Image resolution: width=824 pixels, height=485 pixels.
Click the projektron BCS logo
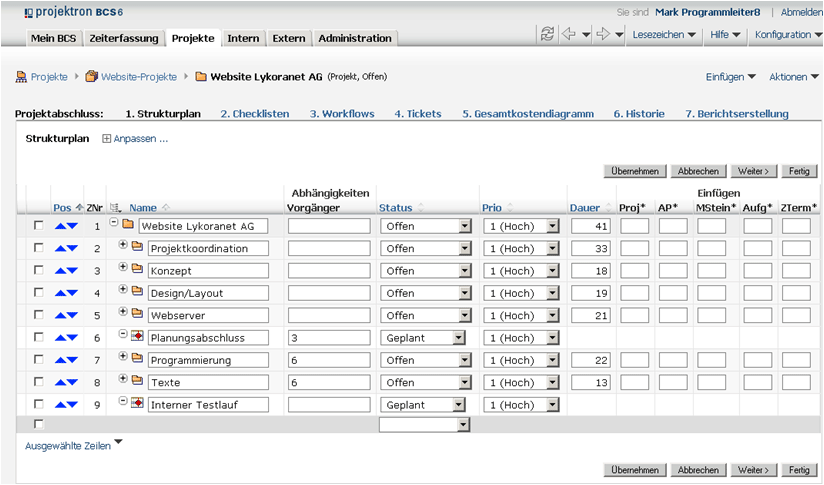pyautogui.click(x=74, y=12)
